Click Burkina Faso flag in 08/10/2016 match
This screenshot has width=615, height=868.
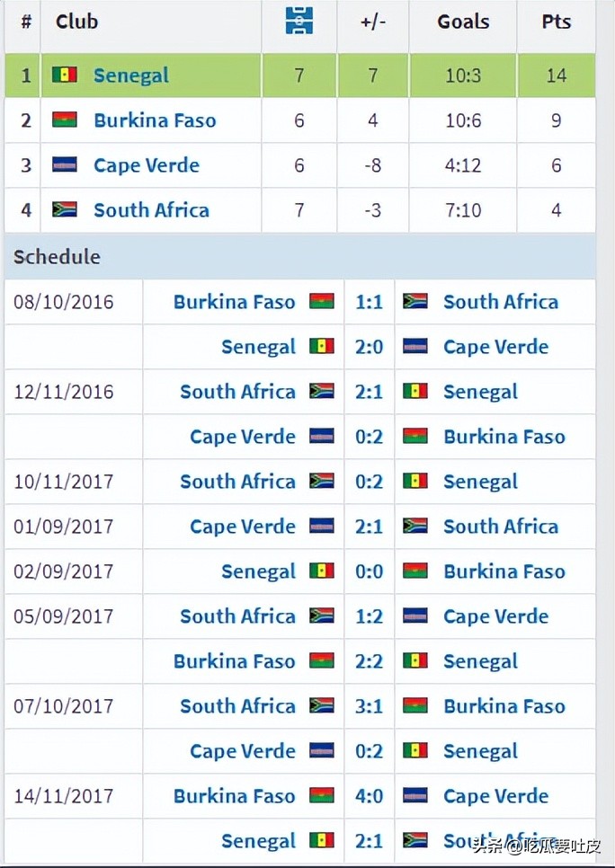coord(321,302)
